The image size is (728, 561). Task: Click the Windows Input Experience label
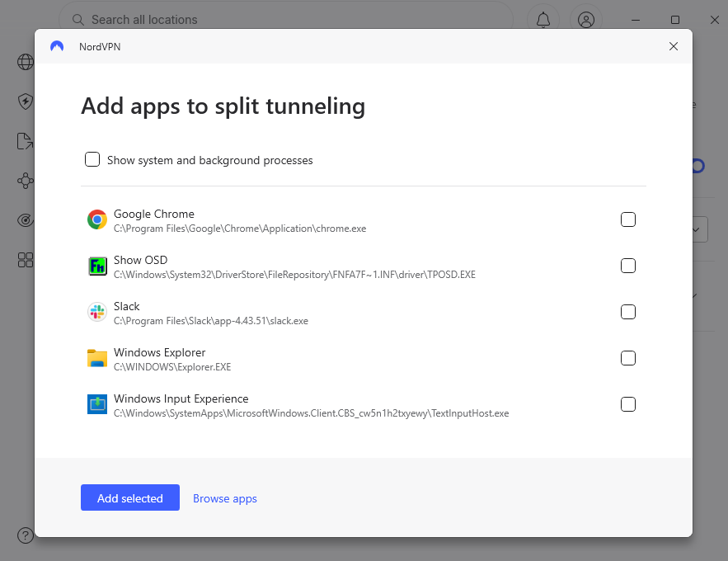pyautogui.click(x=181, y=399)
